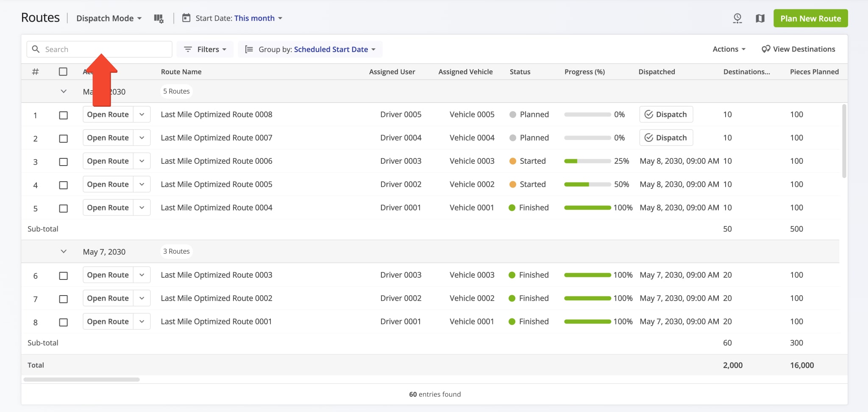Click Driver 0005 in the first row
The image size is (868, 412).
[x=401, y=114]
